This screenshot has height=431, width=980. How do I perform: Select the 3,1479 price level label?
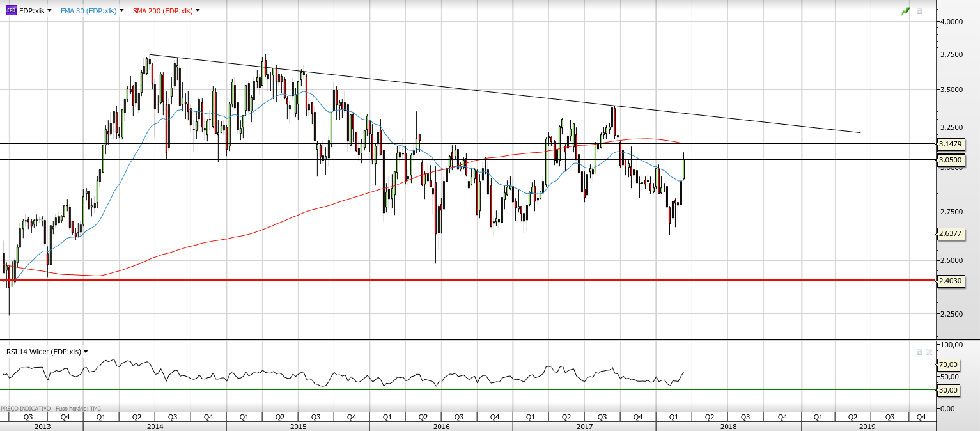tap(950, 144)
